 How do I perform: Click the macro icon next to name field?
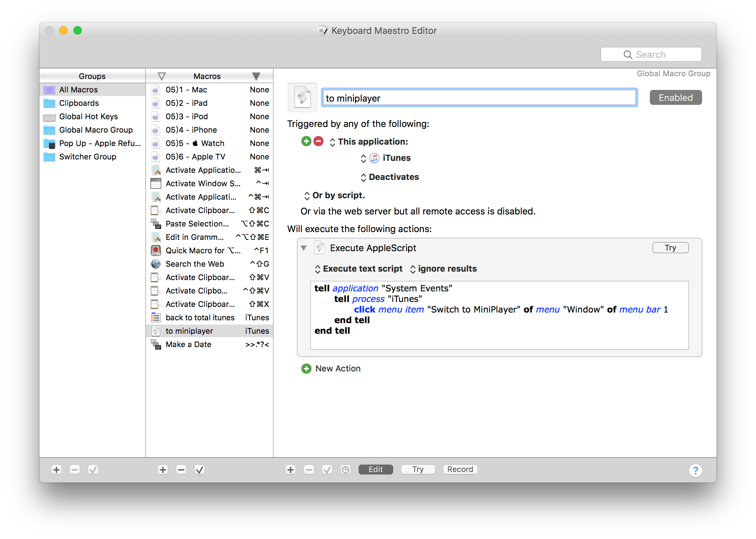pyautogui.click(x=303, y=98)
